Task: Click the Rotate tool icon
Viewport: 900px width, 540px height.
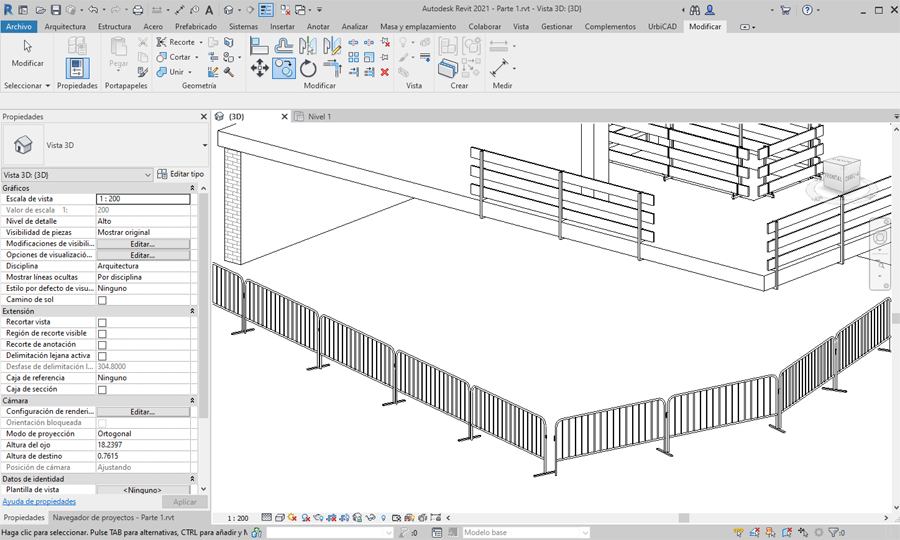Action: 308,68
